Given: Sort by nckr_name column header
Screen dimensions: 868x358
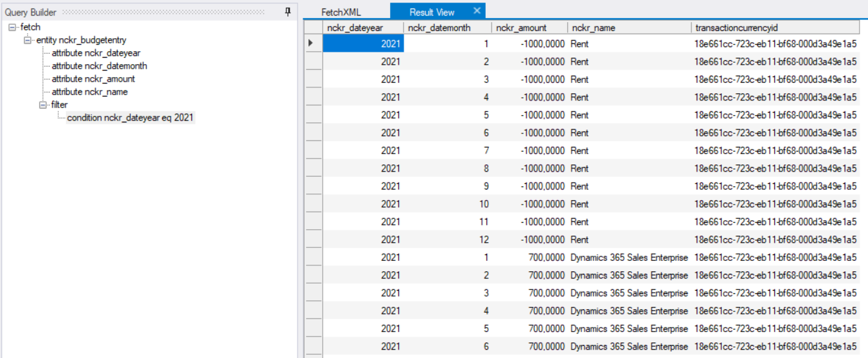Looking at the screenshot, I should tap(629, 28).
